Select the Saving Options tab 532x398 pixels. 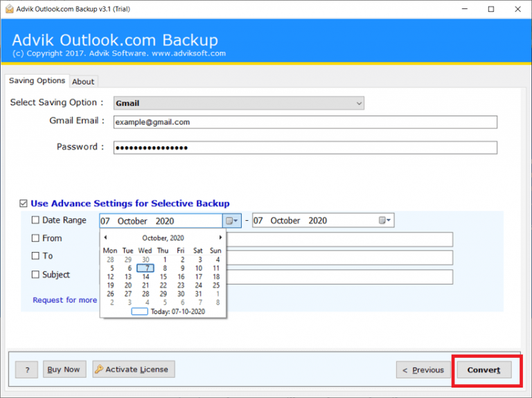pyautogui.click(x=37, y=81)
